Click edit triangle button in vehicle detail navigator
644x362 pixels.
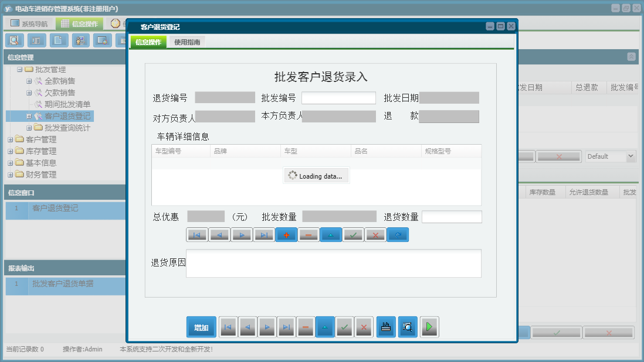[331, 235]
